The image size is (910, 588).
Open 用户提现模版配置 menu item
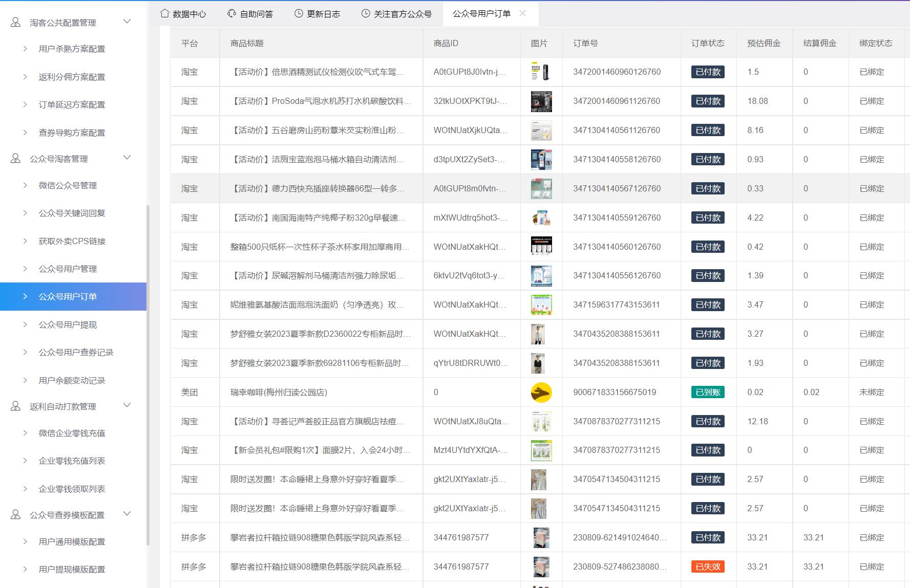click(x=73, y=569)
